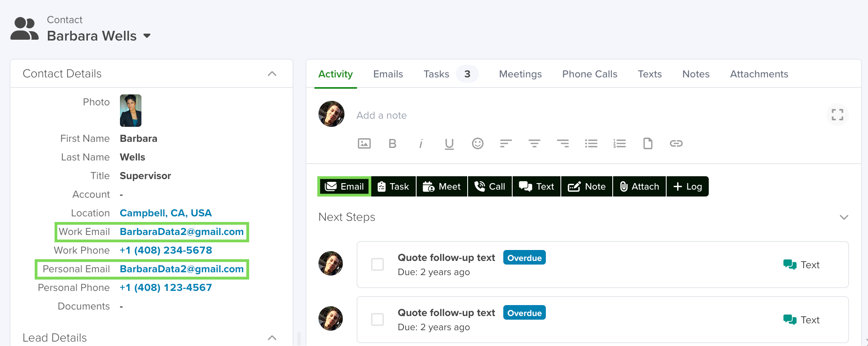
Task: Check the first Quote follow-up text task
Action: 377,265
